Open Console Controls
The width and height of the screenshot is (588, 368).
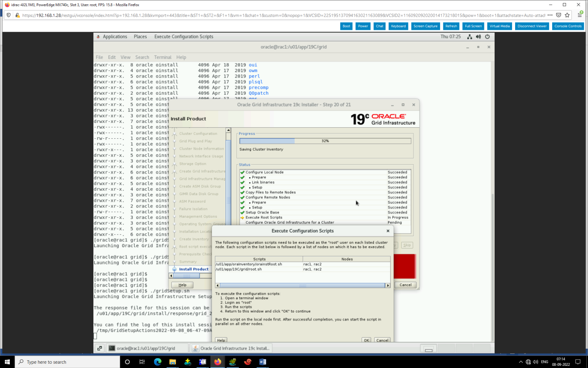coord(568,26)
